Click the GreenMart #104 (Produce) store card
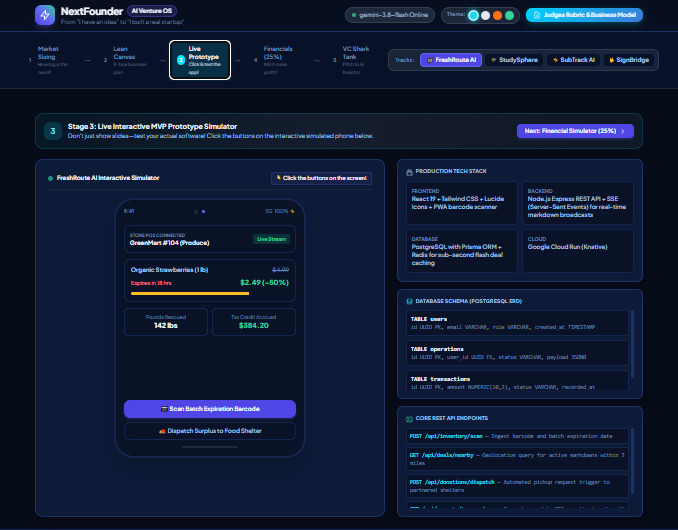The width and height of the screenshot is (678, 530). [210, 239]
